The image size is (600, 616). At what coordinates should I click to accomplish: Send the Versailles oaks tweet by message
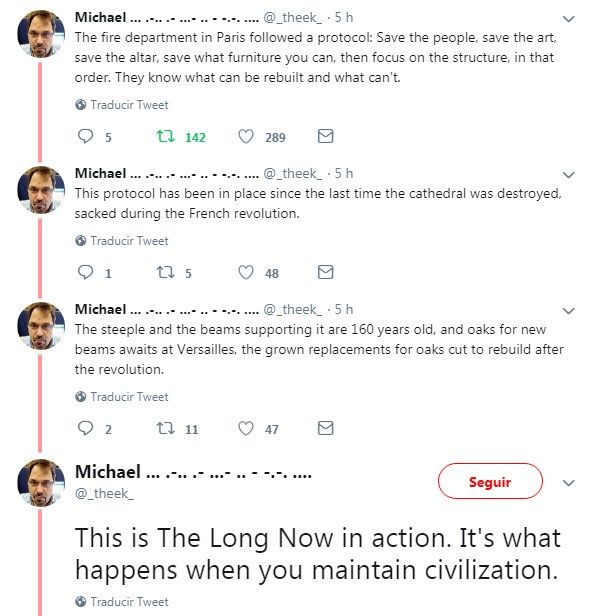[325, 429]
